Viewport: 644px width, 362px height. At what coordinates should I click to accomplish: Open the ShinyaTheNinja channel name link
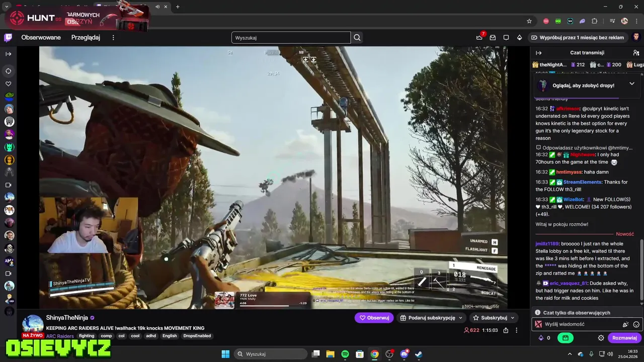pos(67,318)
